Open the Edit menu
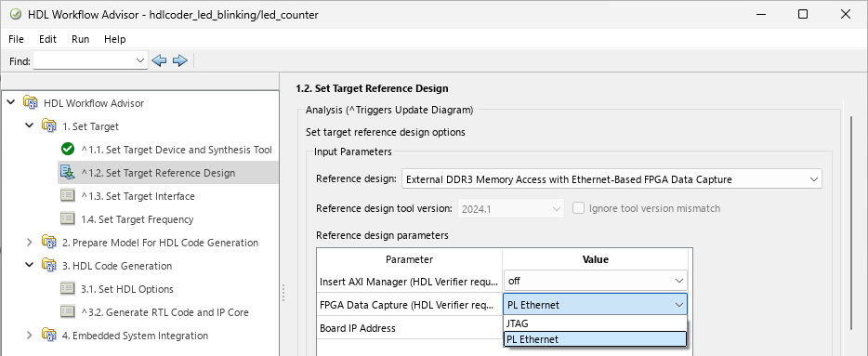The image size is (868, 356). pos(47,39)
